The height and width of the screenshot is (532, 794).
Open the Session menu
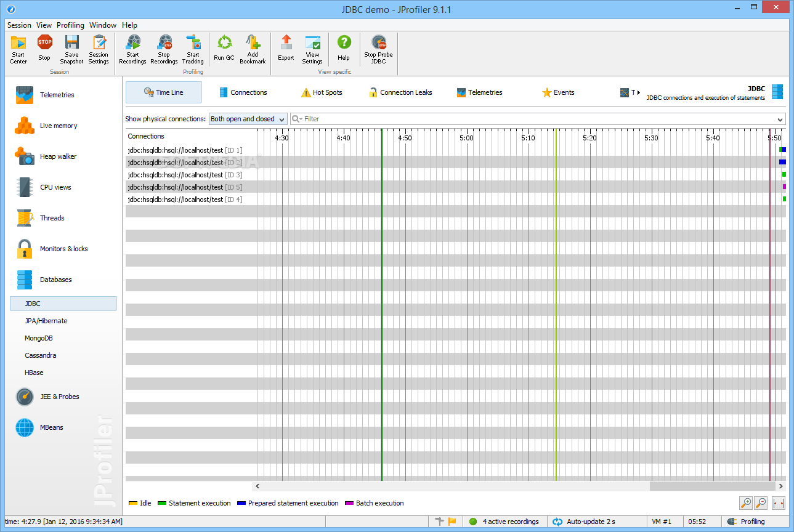19,25
